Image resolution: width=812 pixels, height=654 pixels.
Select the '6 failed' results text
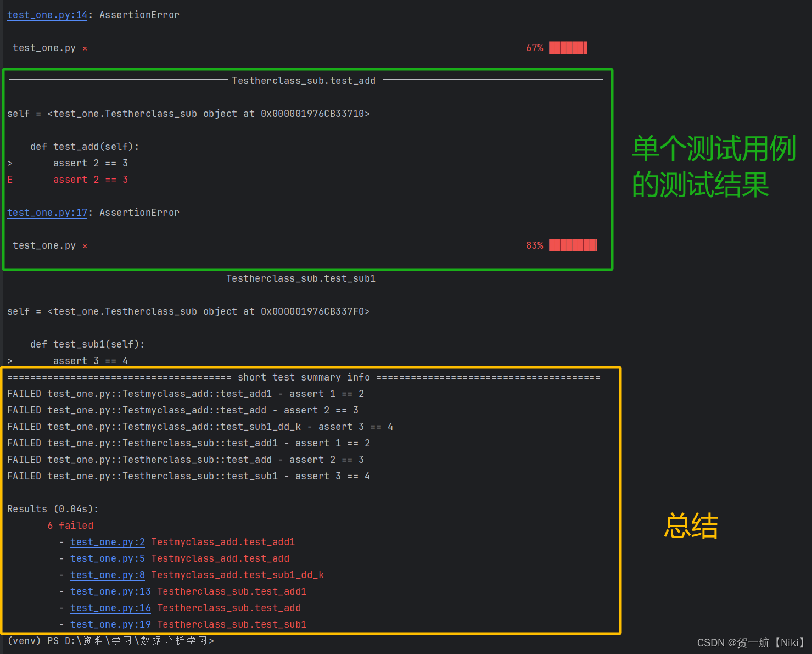coord(70,526)
